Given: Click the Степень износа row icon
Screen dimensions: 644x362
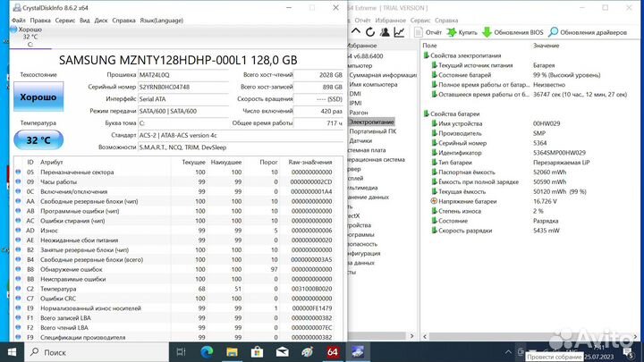Looking at the screenshot, I should 434,211.
